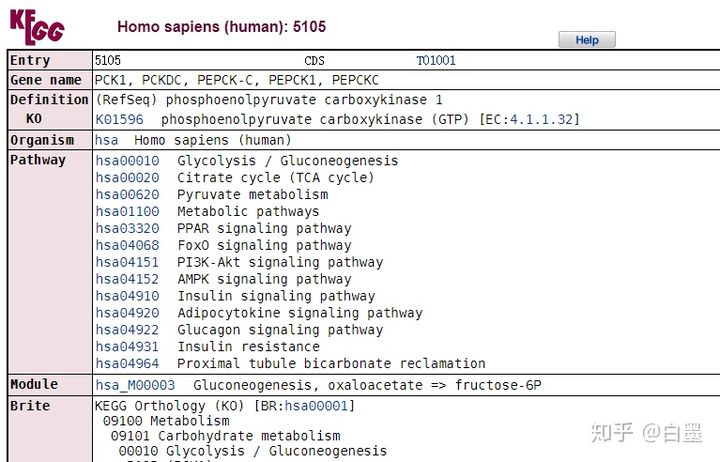Image resolution: width=720 pixels, height=462 pixels.
Task: Click '00010 Glycolysis / Gluconeogenesis' Brite row
Action: coord(253,451)
